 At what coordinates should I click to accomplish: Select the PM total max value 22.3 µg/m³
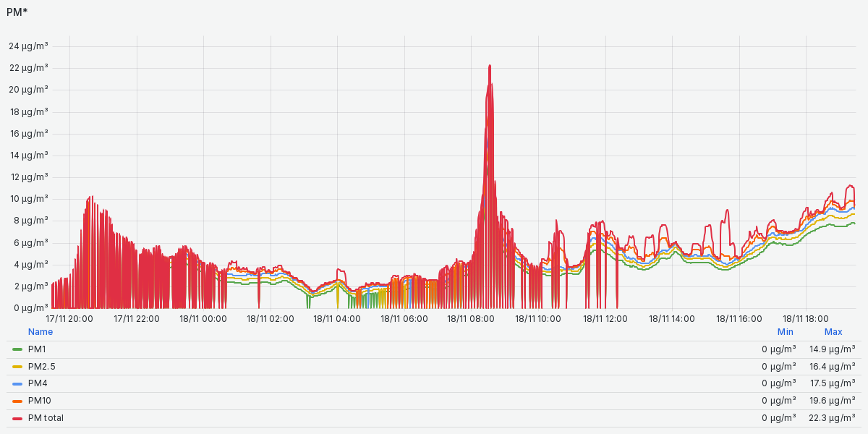click(832, 418)
